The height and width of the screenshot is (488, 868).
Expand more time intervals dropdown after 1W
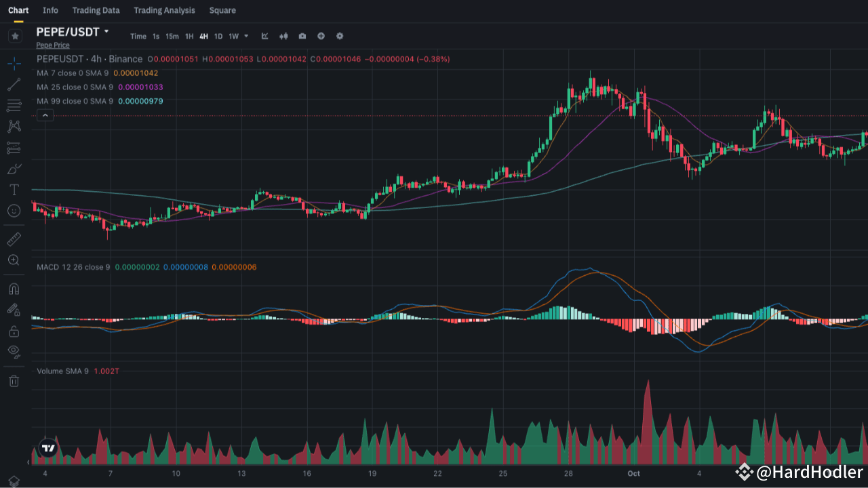pyautogui.click(x=246, y=36)
